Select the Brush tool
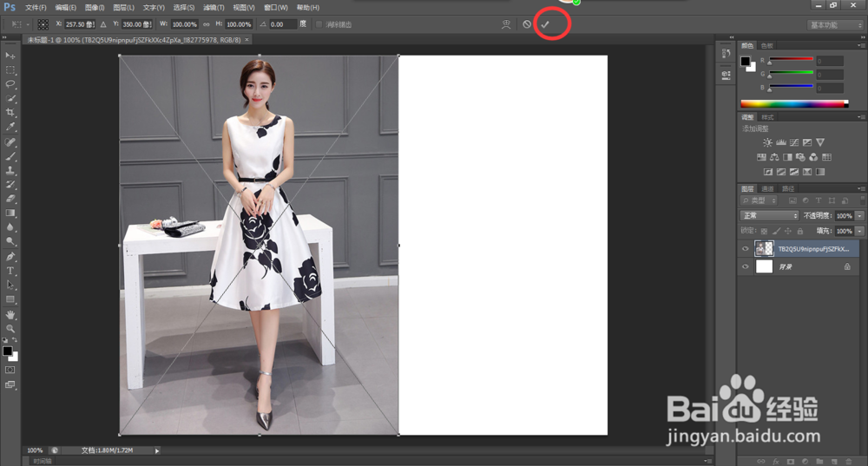The height and width of the screenshot is (466, 868). pos(10,156)
